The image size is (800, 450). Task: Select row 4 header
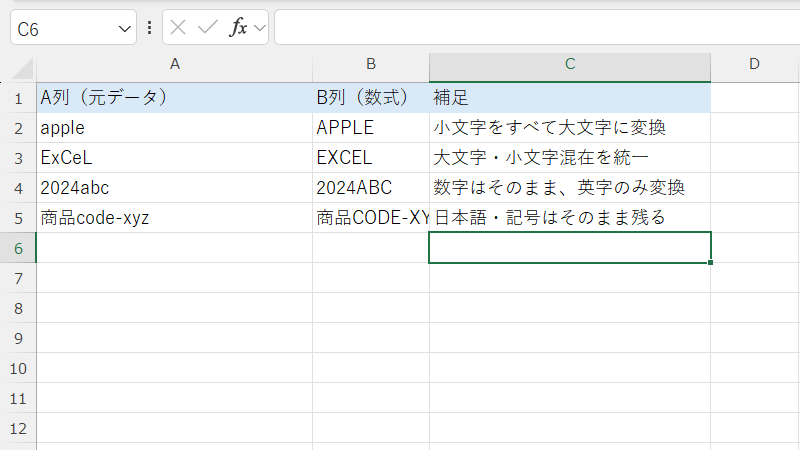pyautogui.click(x=18, y=188)
